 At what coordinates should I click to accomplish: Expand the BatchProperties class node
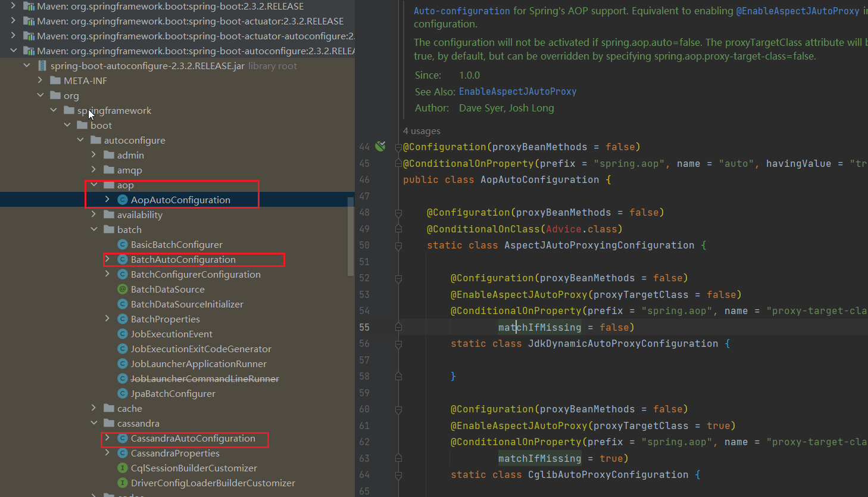click(x=107, y=319)
